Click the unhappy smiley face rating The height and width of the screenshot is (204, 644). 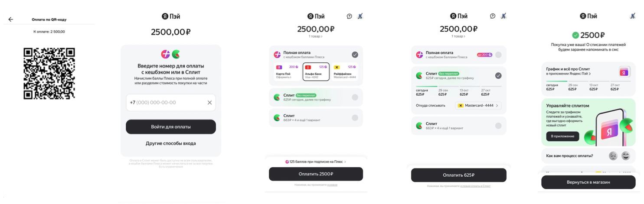(613, 156)
